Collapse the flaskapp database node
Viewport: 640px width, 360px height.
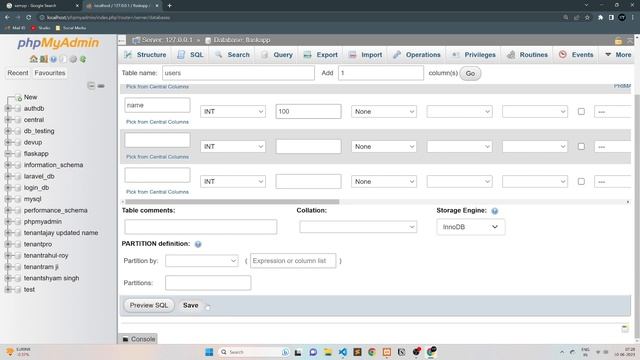(x=8, y=154)
